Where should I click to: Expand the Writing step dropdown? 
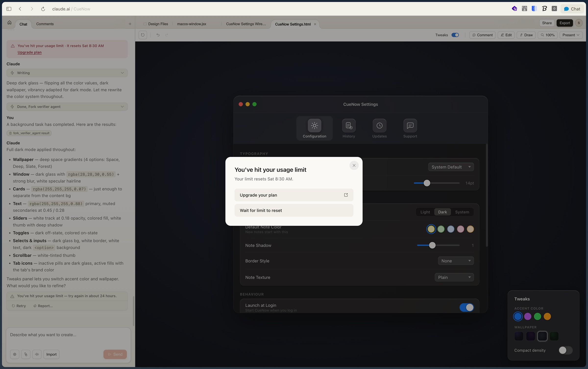67,73
